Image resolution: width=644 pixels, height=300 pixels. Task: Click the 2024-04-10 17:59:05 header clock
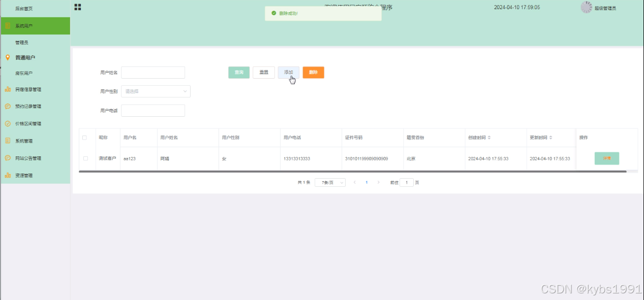coord(517,8)
